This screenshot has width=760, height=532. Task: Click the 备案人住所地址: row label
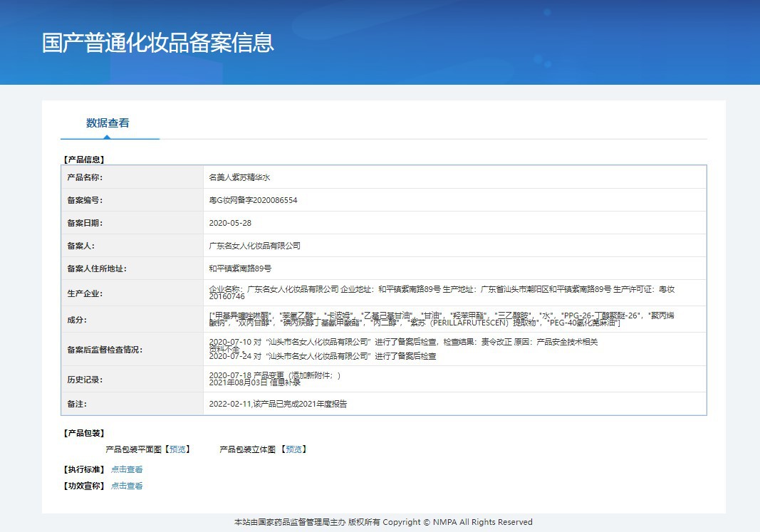(x=96, y=268)
